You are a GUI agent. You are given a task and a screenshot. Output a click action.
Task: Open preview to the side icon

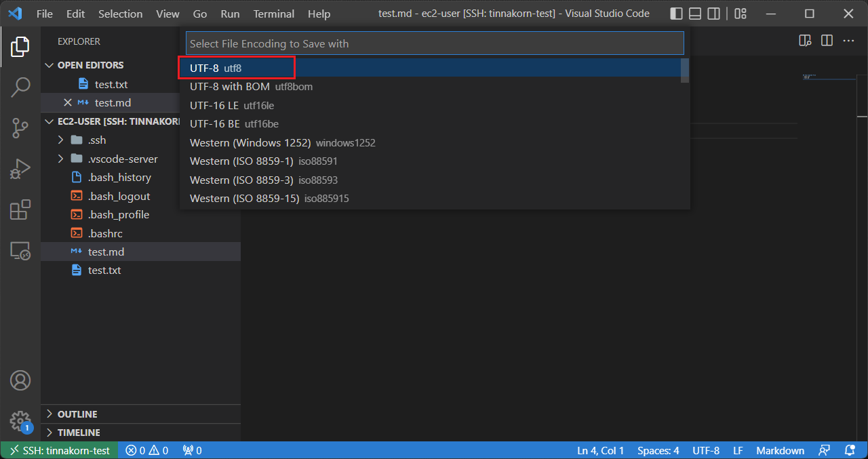click(x=805, y=41)
